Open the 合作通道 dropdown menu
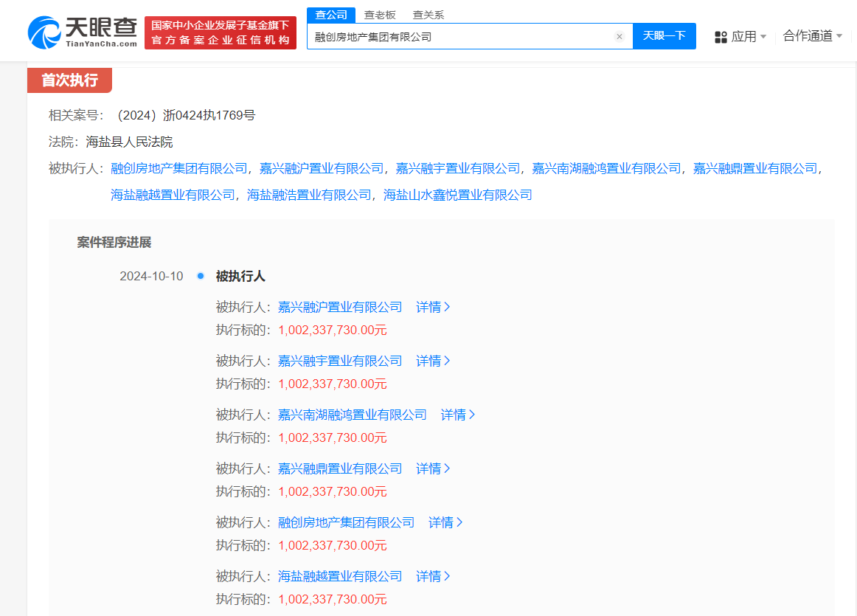857x616 pixels. tap(813, 36)
